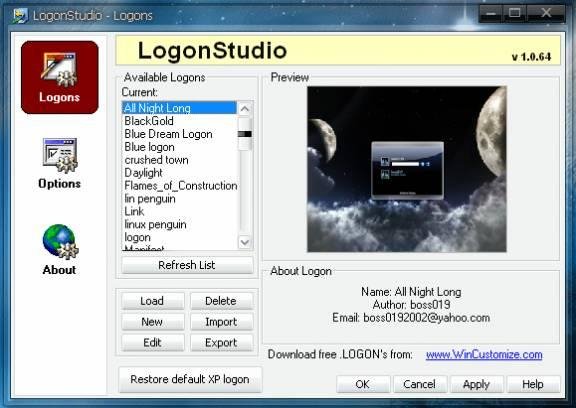Screen dimensions: 576x408
Task: Select crushed town logon
Action: (x=179, y=160)
